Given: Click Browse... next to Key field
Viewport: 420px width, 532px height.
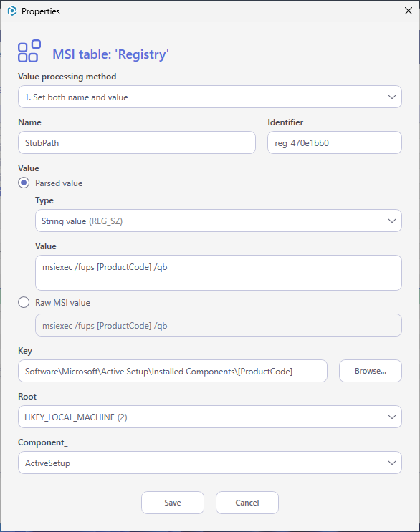Looking at the screenshot, I should tap(371, 371).
